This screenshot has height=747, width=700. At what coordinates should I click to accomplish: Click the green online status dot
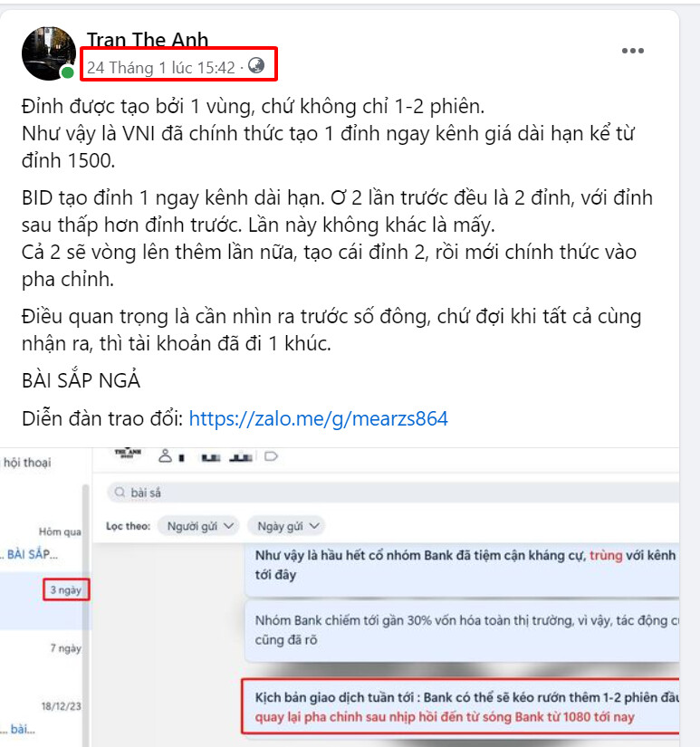pyautogui.click(x=68, y=72)
